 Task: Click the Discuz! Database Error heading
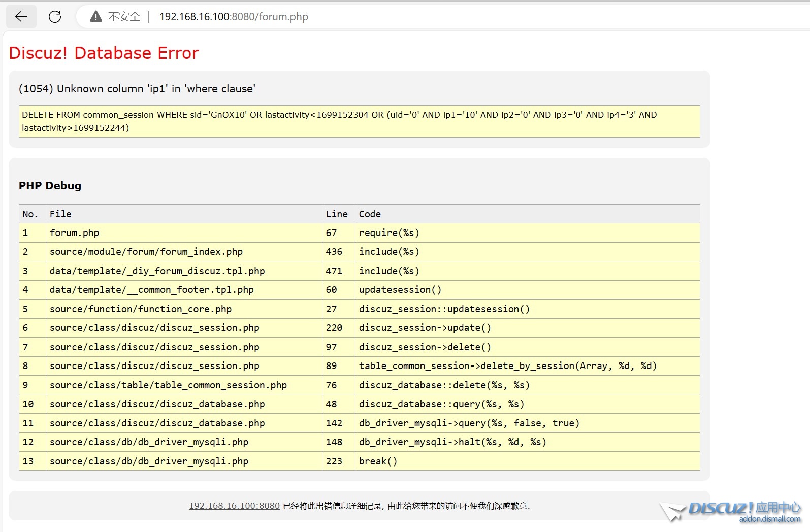pos(104,53)
